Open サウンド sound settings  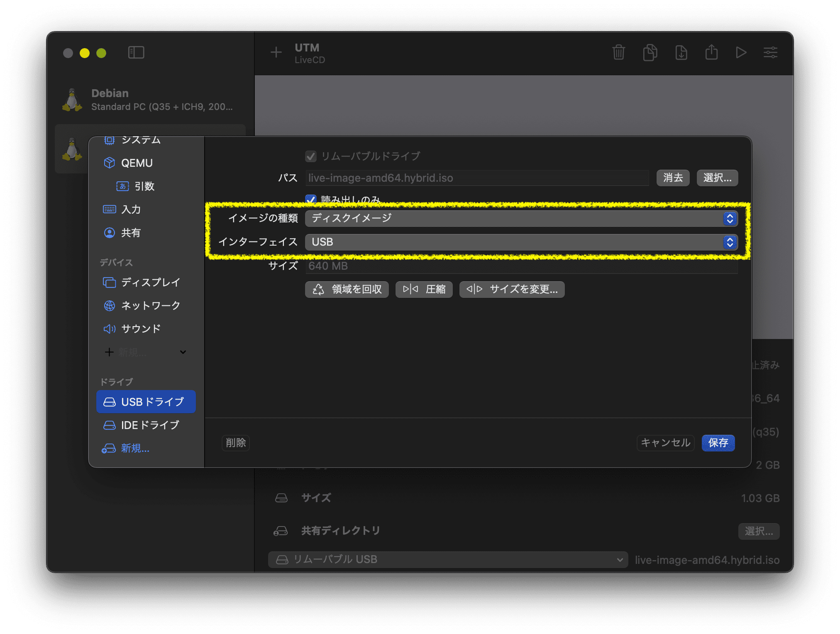pyautogui.click(x=146, y=329)
